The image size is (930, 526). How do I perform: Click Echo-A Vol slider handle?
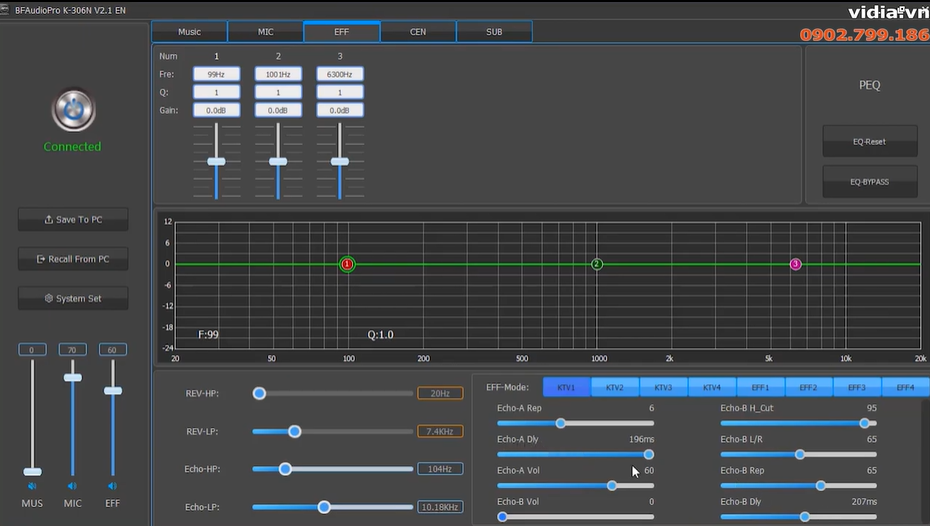click(x=611, y=486)
